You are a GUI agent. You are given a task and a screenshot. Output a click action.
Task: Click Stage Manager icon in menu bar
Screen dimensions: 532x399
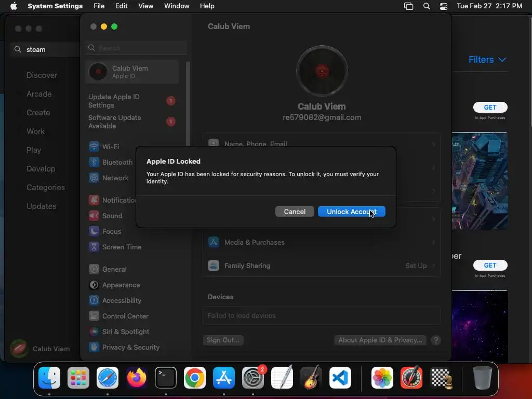[408, 6]
